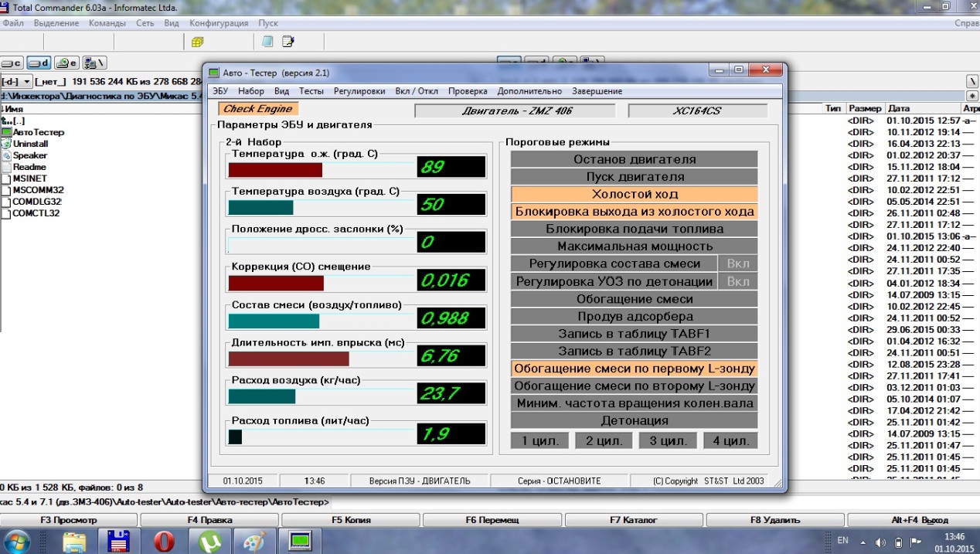Click the F5 Копия button

351,520
